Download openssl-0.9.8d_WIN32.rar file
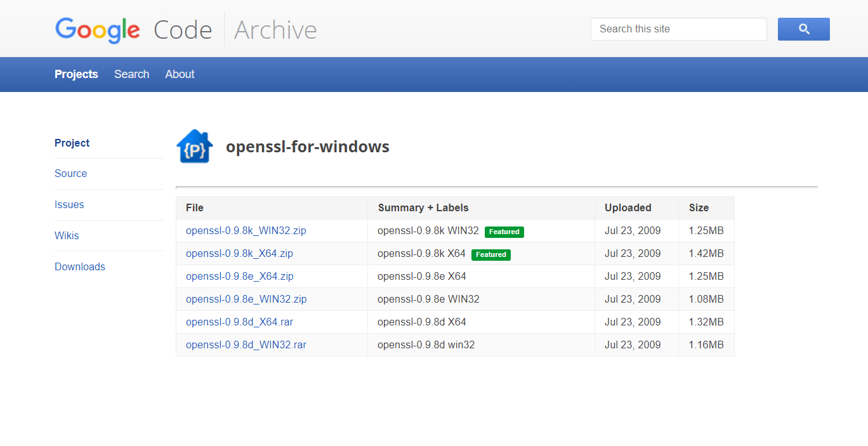Viewport: 868px width, 446px height. point(246,345)
